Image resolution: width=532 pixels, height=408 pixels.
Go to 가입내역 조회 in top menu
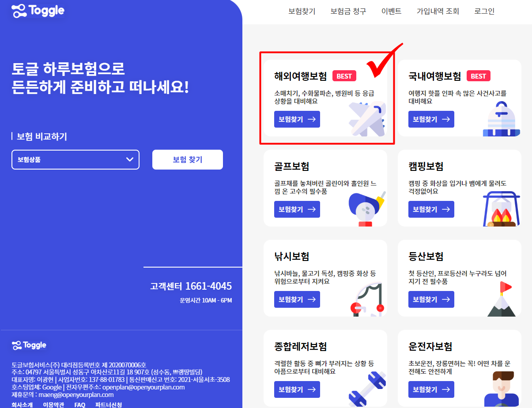(x=438, y=11)
